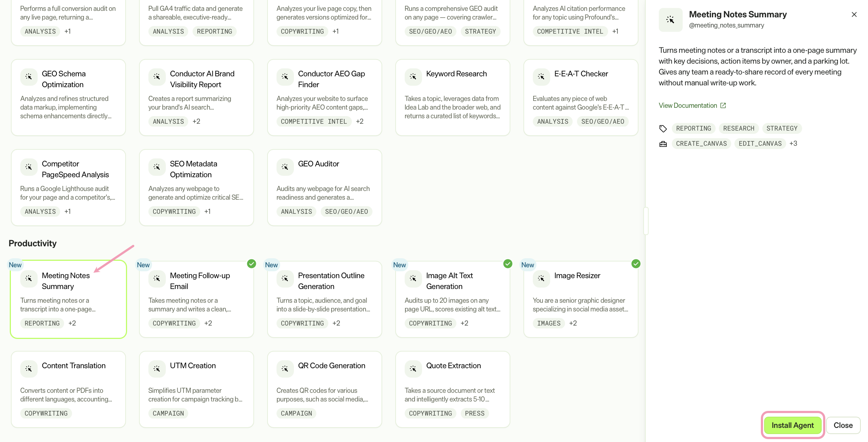Click the GEO Auditor agent icon
The width and height of the screenshot is (868, 442).
(x=285, y=167)
